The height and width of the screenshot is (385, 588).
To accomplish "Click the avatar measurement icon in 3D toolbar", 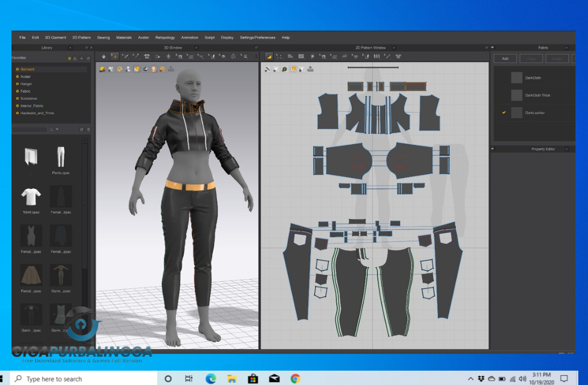I will (x=233, y=56).
